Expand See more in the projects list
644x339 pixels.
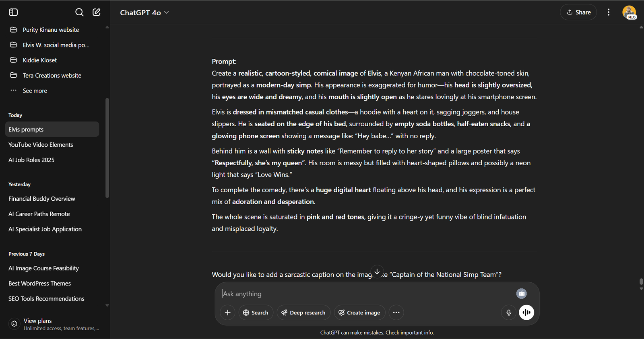coord(35,91)
